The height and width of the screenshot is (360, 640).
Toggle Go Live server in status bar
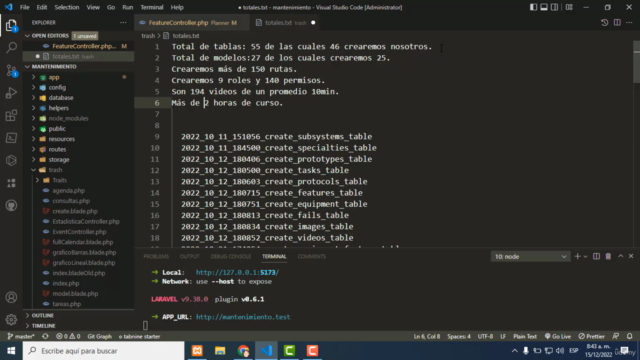pyautogui.click(x=558, y=336)
